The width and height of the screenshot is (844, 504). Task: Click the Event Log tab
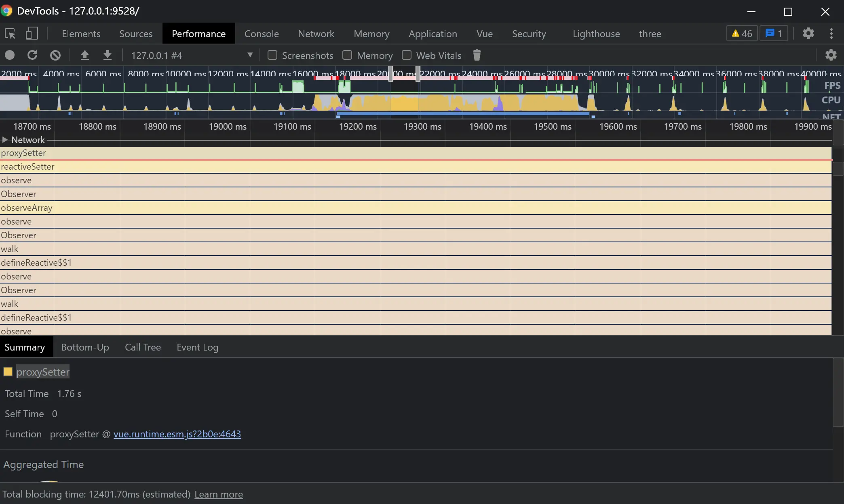[197, 347]
